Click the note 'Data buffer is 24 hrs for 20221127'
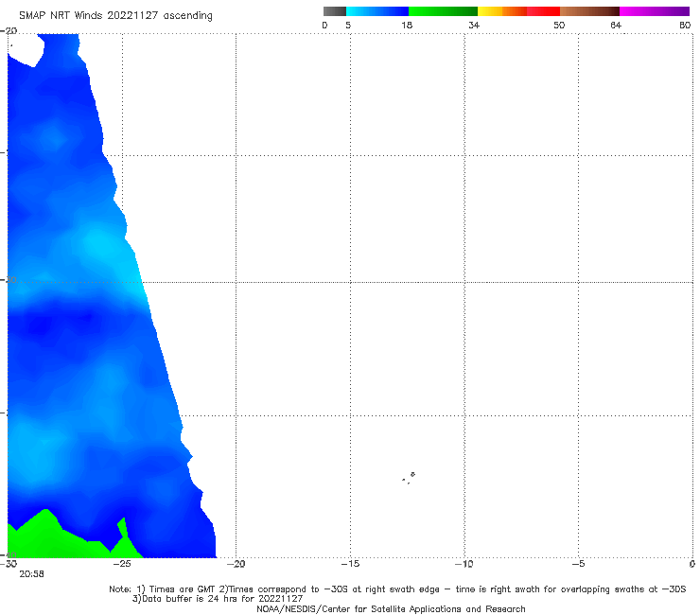Image resolution: width=700 pixels, height=615 pixels. (218, 599)
